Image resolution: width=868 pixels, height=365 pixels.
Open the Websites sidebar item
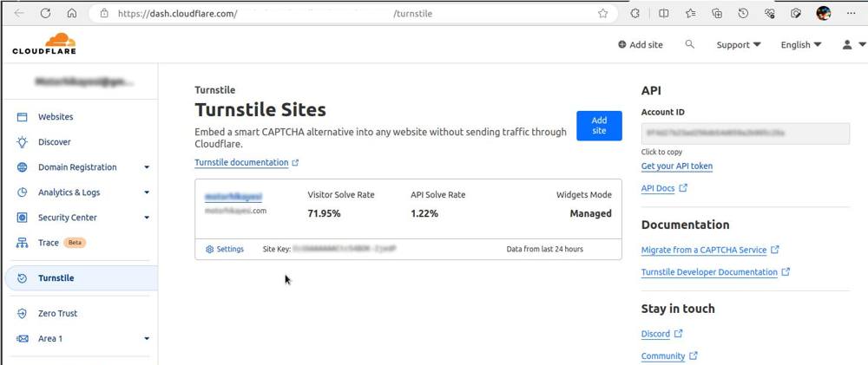point(56,117)
